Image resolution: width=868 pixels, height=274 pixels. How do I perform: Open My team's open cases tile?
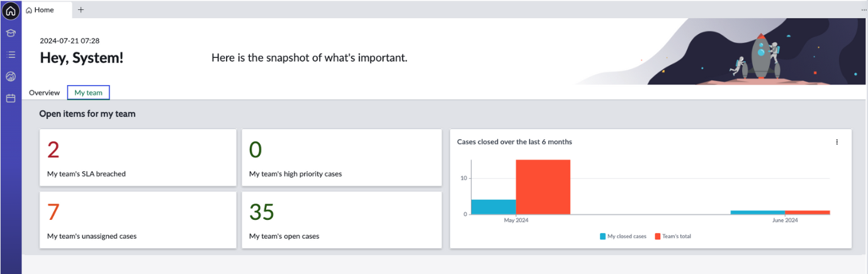coord(341,220)
